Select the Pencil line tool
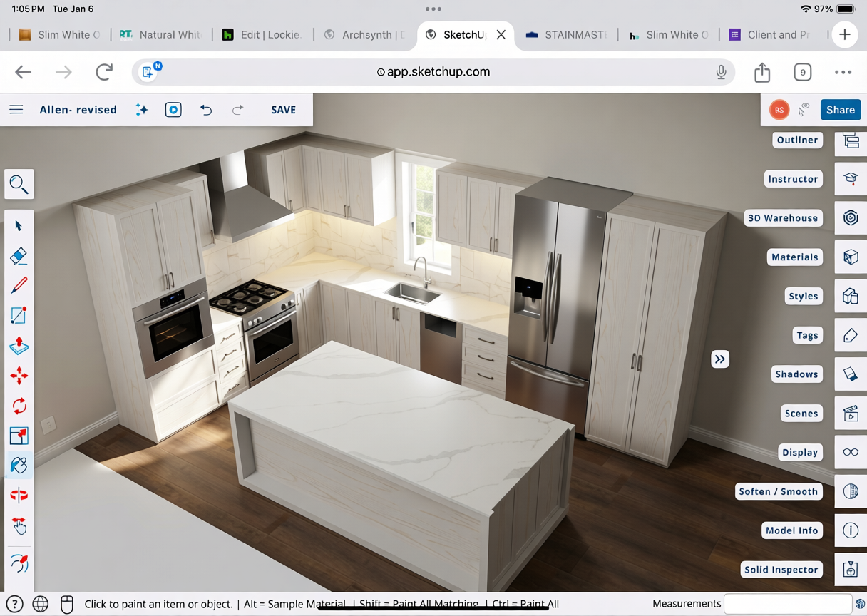This screenshot has height=616, width=867. tap(19, 286)
